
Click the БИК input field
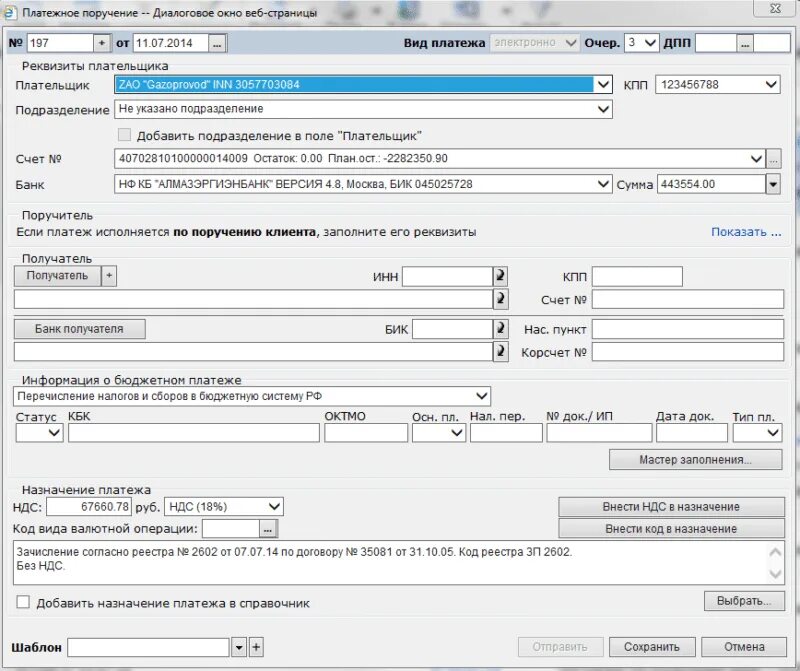pyautogui.click(x=452, y=329)
